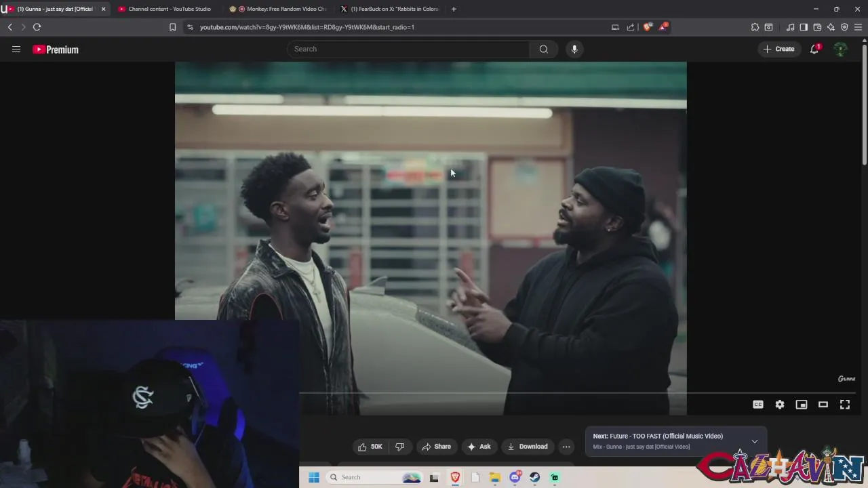The height and width of the screenshot is (488, 868).
Task: Open Discord from taskbar
Action: point(515,477)
